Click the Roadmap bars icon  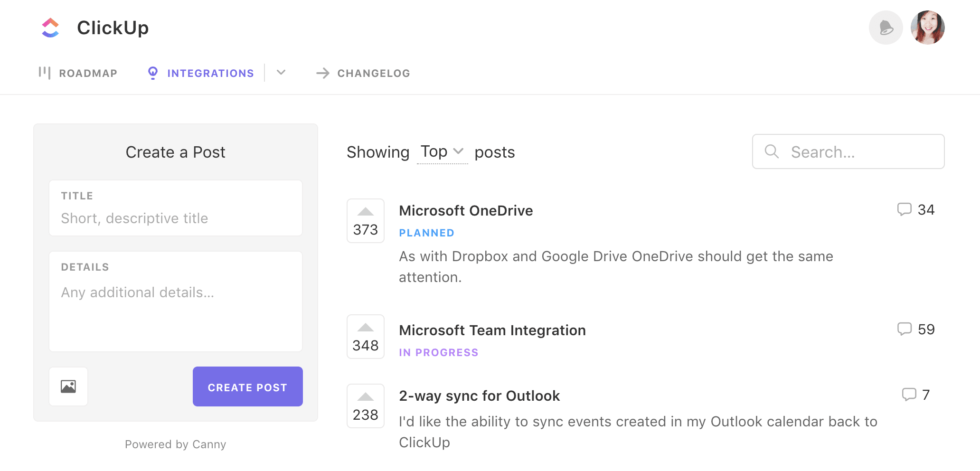click(x=45, y=73)
